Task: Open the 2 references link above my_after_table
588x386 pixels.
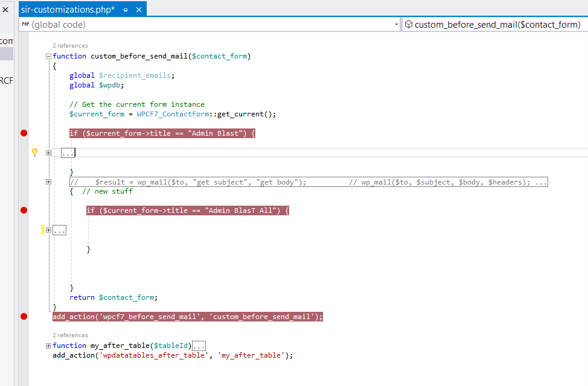Action: tap(70, 335)
